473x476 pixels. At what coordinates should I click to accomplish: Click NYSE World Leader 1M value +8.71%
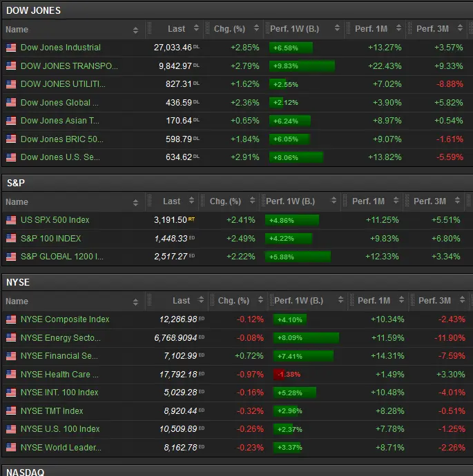coord(390,448)
